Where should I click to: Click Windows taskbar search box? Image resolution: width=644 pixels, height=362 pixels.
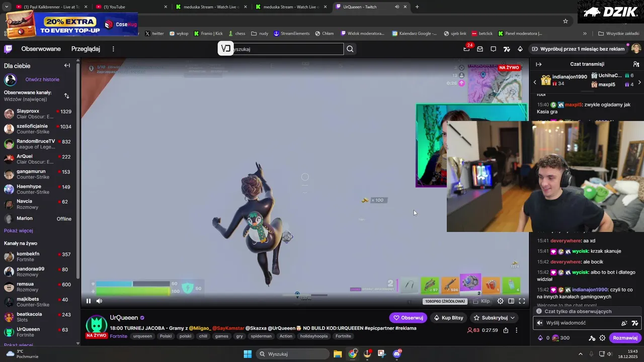coord(292,354)
